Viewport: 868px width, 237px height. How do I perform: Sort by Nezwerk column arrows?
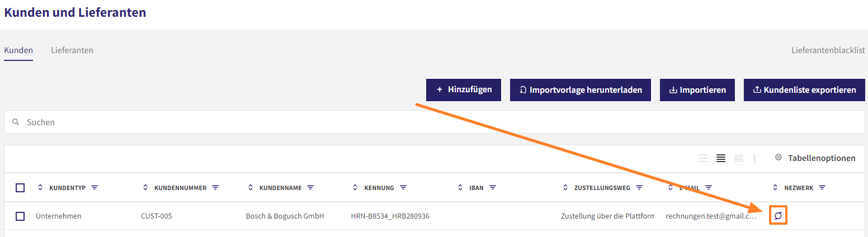pos(775,188)
